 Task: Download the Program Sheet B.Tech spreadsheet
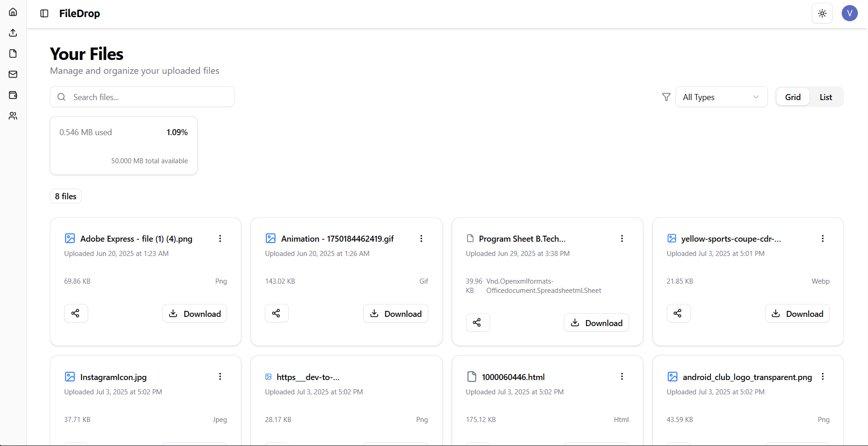596,322
